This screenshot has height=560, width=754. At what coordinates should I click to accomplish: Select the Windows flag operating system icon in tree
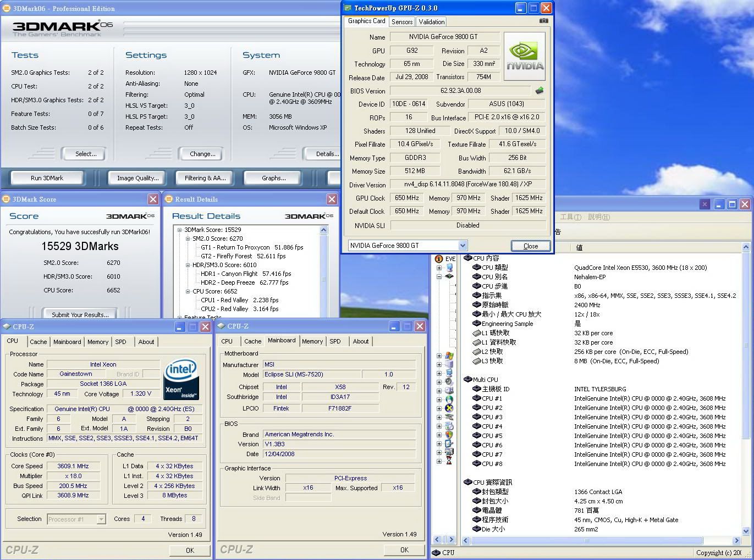[449, 356]
